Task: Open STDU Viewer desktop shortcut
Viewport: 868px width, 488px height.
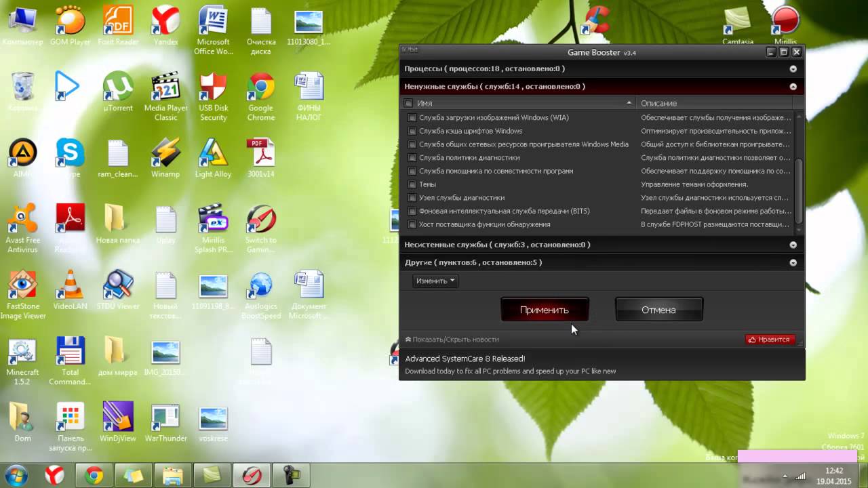Action: coord(118,291)
